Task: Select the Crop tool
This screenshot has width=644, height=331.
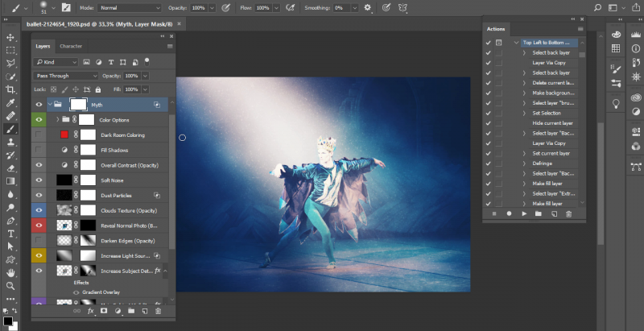Action: click(x=10, y=89)
